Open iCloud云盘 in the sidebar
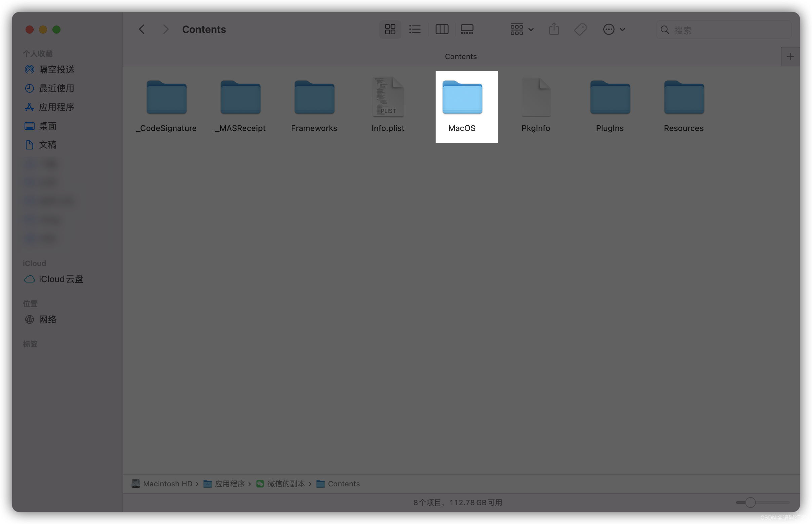 click(60, 279)
